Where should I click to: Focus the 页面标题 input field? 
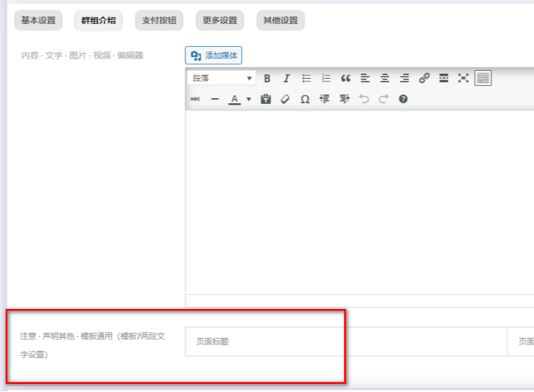click(x=346, y=341)
